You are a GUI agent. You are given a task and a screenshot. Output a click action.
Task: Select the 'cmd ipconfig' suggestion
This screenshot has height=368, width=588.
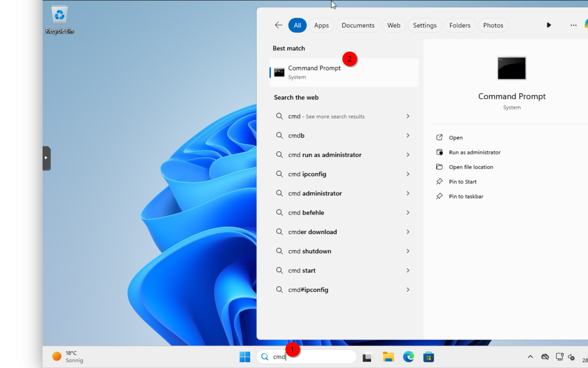tap(344, 174)
